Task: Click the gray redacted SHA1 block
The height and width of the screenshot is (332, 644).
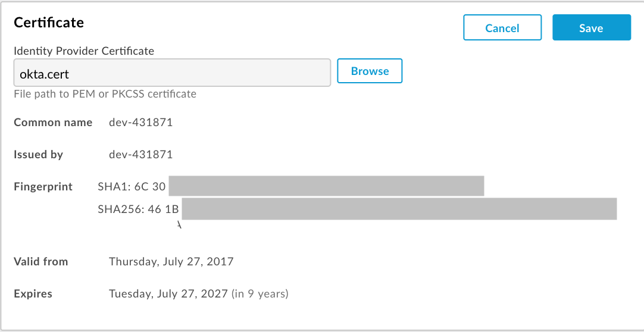Action: coord(326,186)
